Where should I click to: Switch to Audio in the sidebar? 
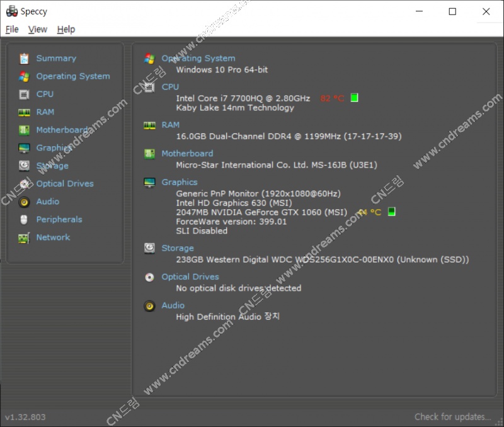(48, 202)
